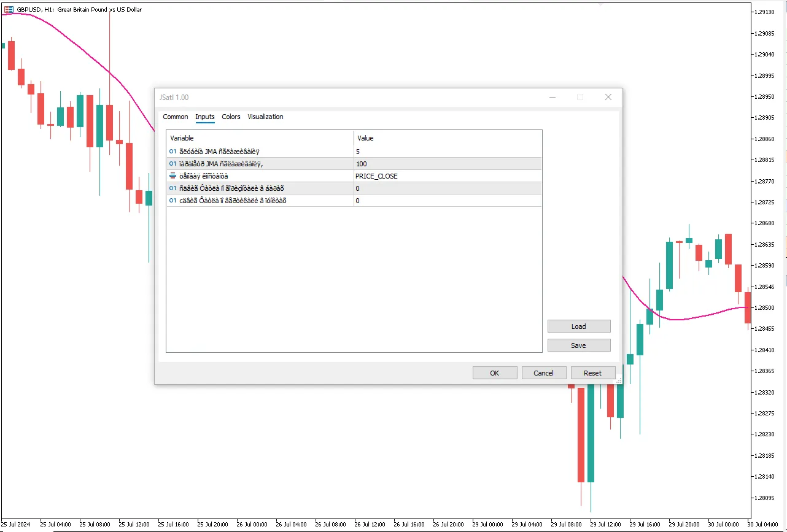
Task: Open the PRICE_CLOSE value dropdown
Action: click(x=447, y=176)
